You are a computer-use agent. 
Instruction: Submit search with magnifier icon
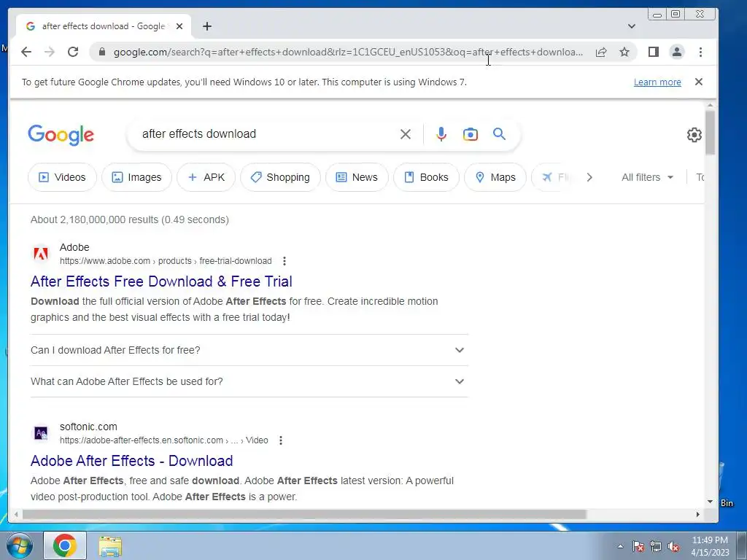499,134
